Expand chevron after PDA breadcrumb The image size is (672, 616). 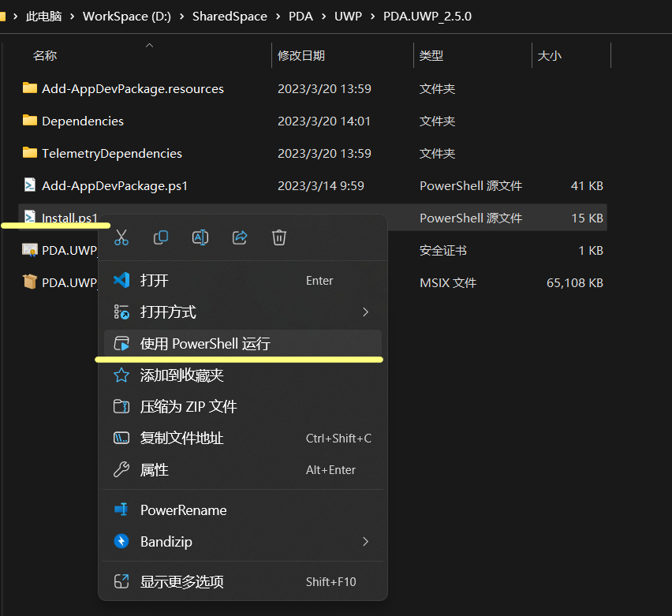point(323,17)
